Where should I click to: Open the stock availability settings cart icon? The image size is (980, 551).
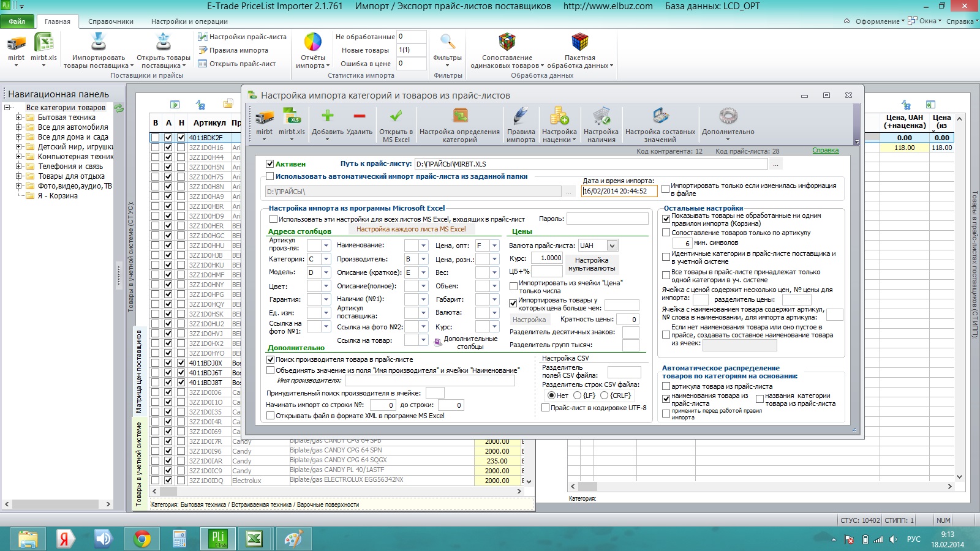point(601,116)
